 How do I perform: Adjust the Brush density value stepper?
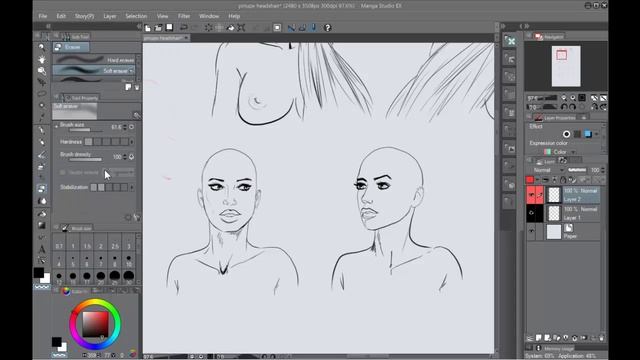[125, 157]
